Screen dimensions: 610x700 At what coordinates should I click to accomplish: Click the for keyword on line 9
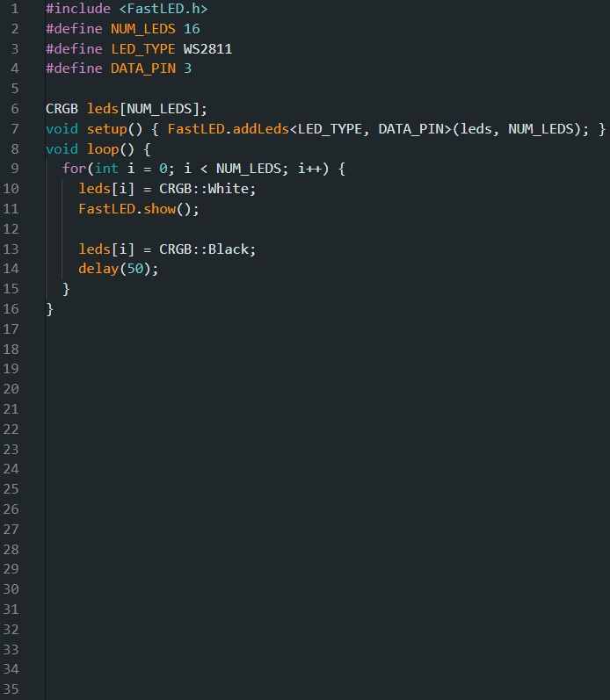pyautogui.click(x=74, y=169)
